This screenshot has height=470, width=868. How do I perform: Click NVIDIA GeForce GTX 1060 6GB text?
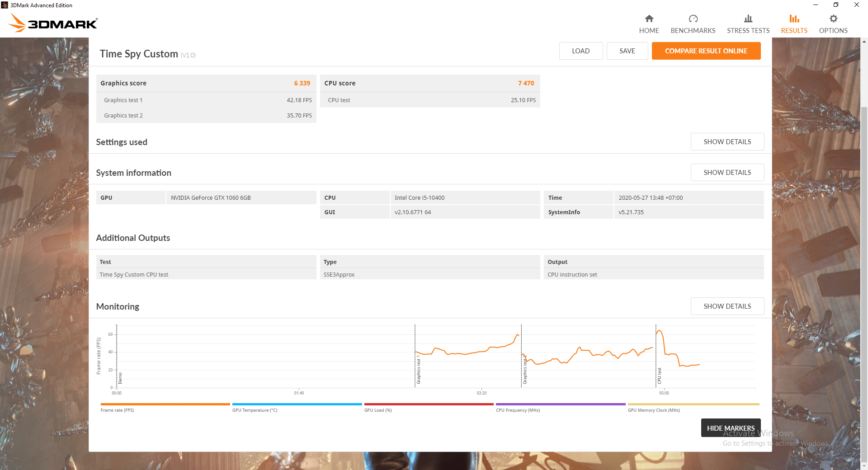pyautogui.click(x=211, y=198)
